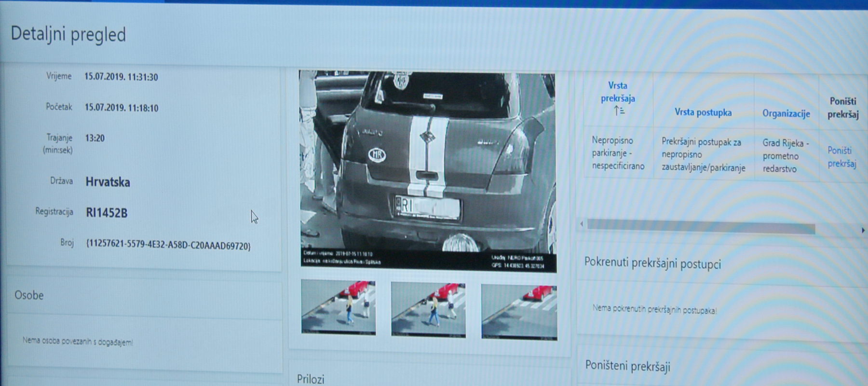Viewport: 868px width, 386px height.
Task: Click the Vrsta prekršaja column header text
Action: (x=618, y=92)
